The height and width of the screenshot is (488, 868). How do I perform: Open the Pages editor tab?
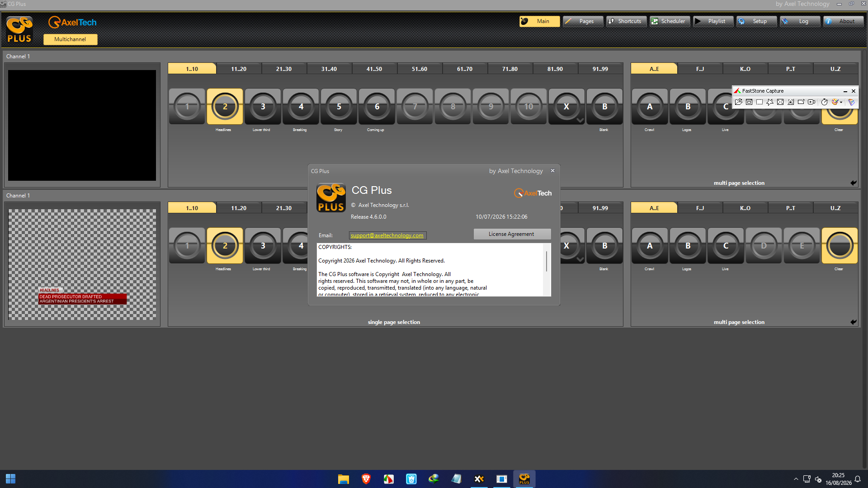[x=583, y=21]
